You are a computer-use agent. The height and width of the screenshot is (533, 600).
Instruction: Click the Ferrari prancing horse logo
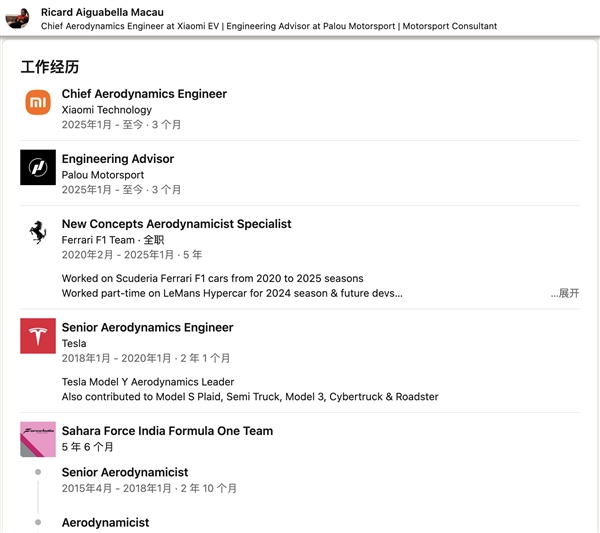(x=38, y=232)
